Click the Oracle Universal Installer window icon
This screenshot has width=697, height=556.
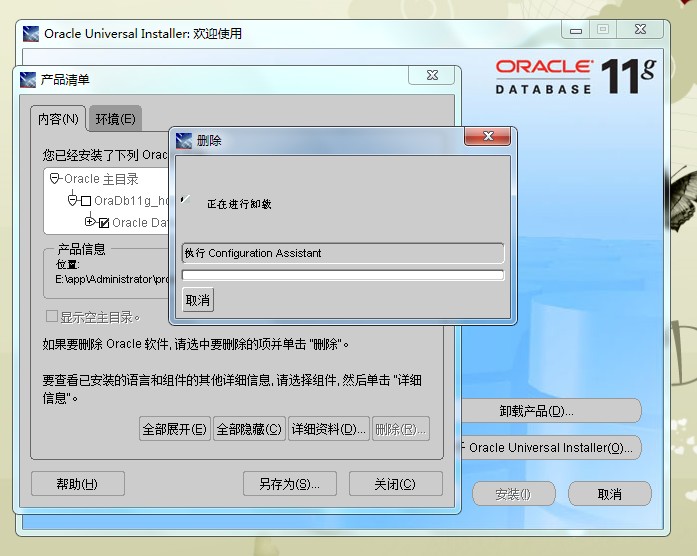[x=31, y=34]
